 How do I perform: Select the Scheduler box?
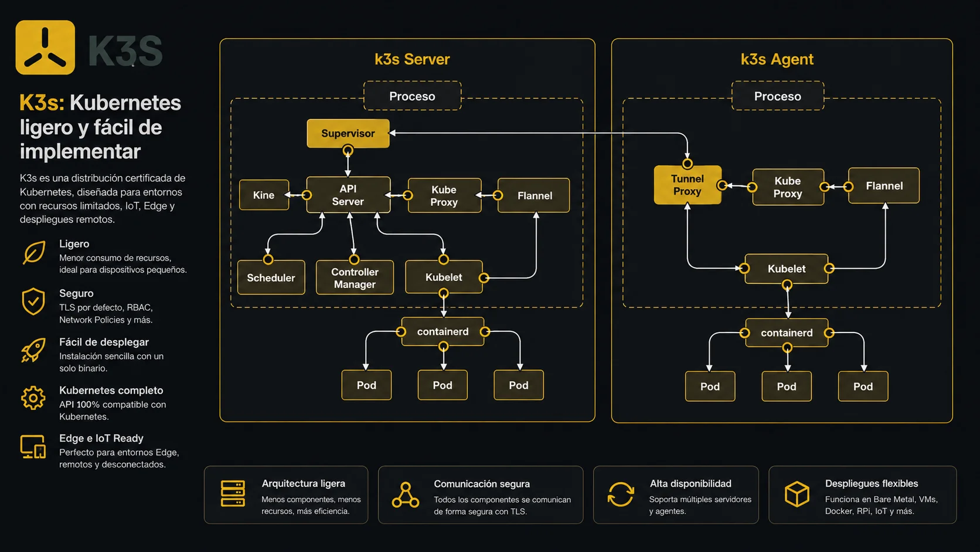(271, 277)
